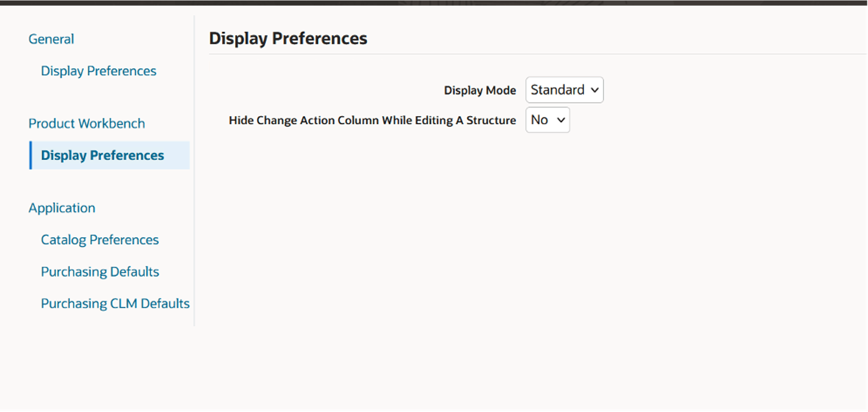Open the General section in sidebar
Screen dimensions: 868x412
51,39
